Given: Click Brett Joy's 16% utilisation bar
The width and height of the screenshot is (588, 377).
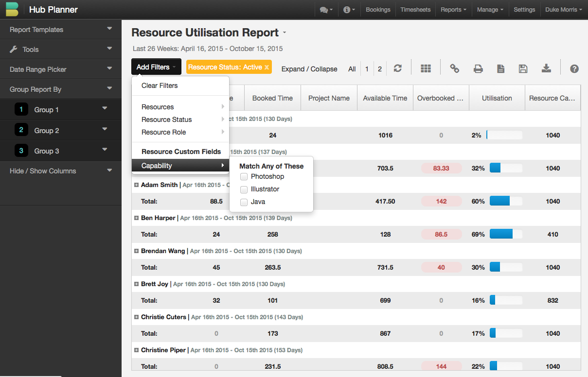Looking at the screenshot, I should (x=506, y=300).
